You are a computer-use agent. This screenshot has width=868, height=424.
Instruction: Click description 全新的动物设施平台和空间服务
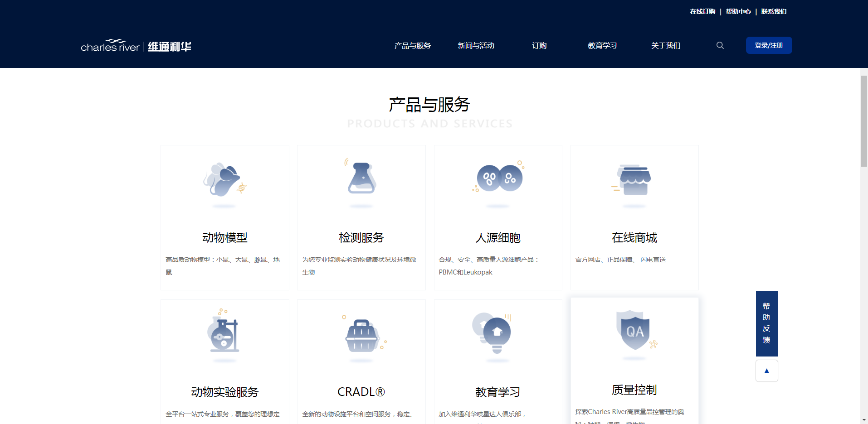coord(358,414)
